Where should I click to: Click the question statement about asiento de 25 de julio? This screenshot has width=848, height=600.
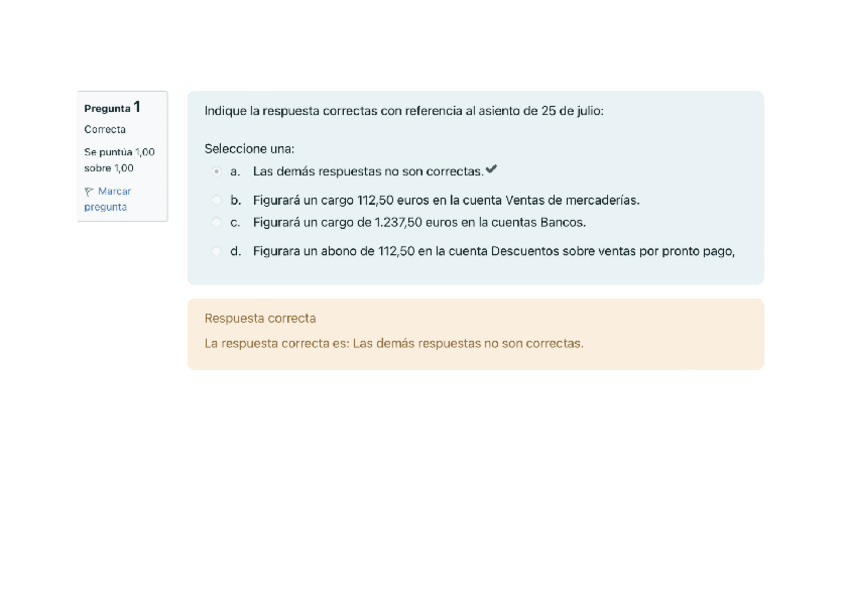click(404, 111)
